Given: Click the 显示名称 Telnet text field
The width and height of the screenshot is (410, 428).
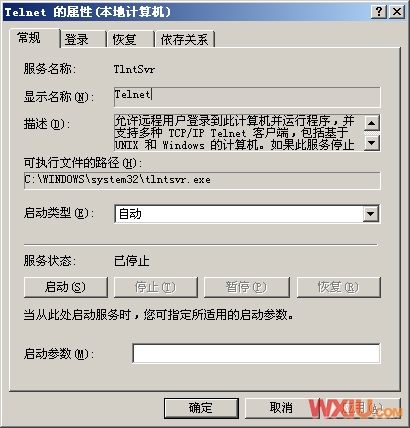Looking at the screenshot, I should coord(247,97).
